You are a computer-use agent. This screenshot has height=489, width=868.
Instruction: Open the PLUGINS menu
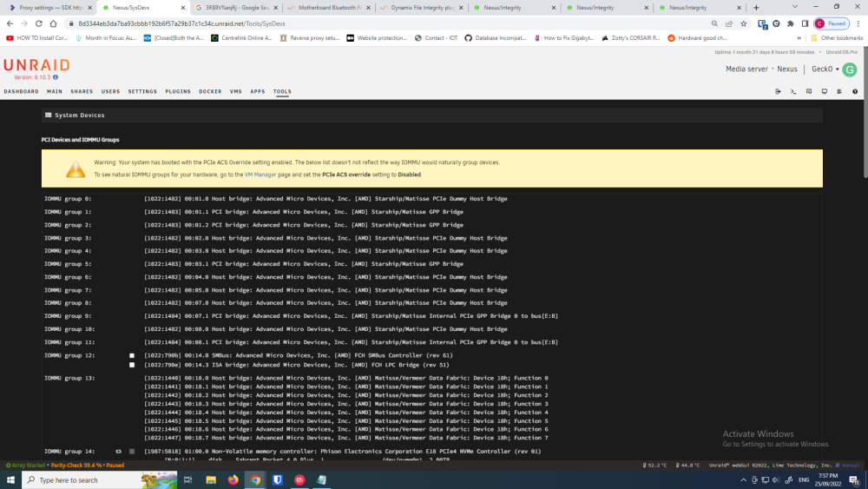click(x=178, y=91)
